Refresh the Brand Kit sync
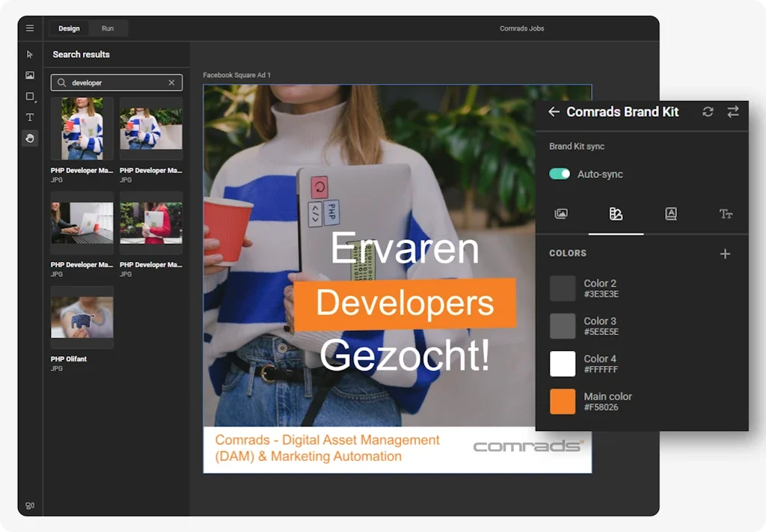 click(708, 112)
